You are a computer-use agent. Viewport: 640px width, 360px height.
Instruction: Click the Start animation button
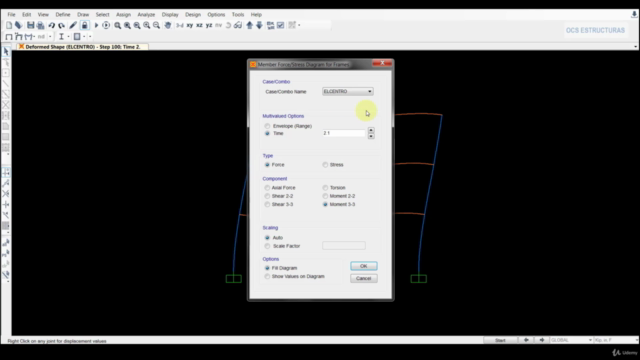500,340
